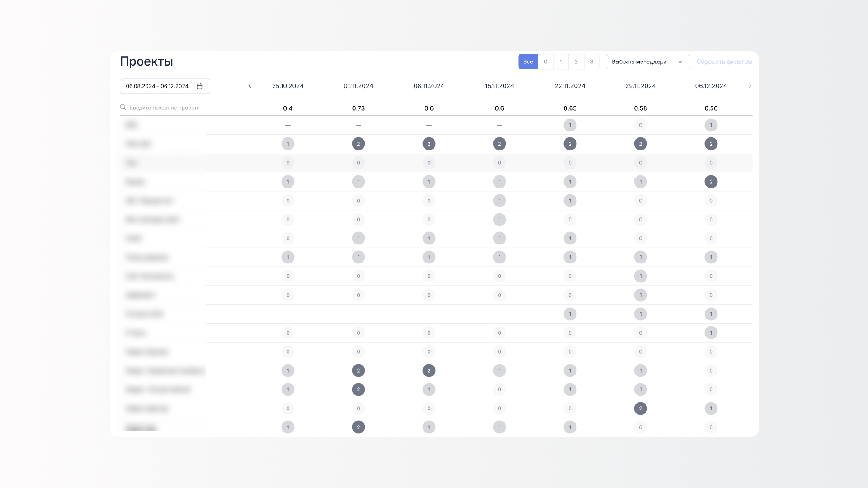Viewport: 868px width, 488px height.
Task: Select filter option 3
Action: (591, 62)
